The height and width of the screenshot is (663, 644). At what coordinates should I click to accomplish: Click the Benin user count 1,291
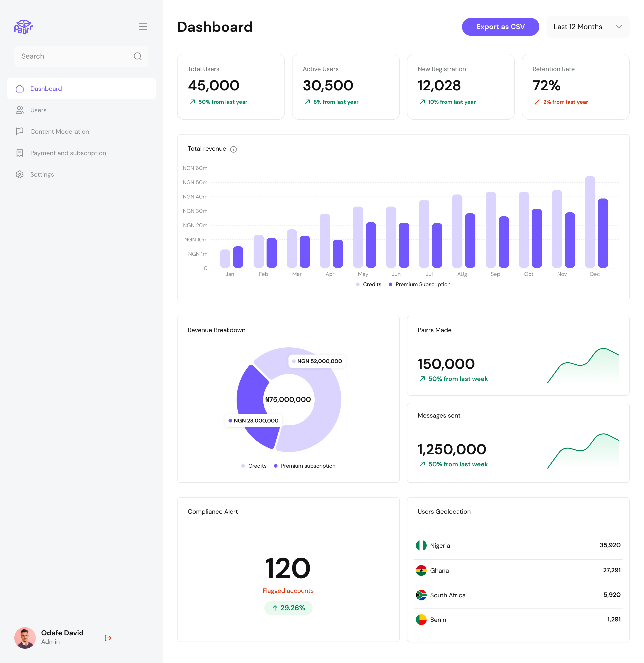click(614, 619)
